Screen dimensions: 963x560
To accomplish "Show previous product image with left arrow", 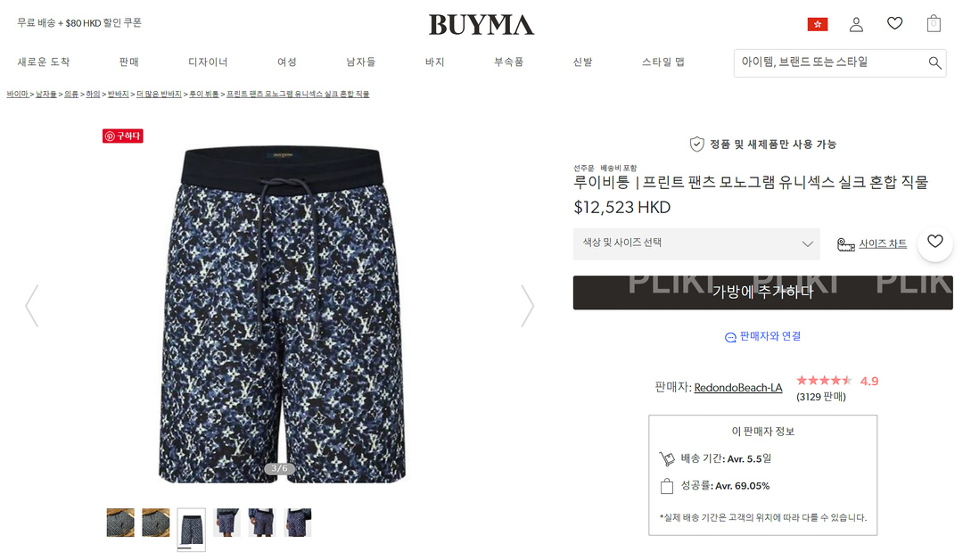I will (x=32, y=306).
